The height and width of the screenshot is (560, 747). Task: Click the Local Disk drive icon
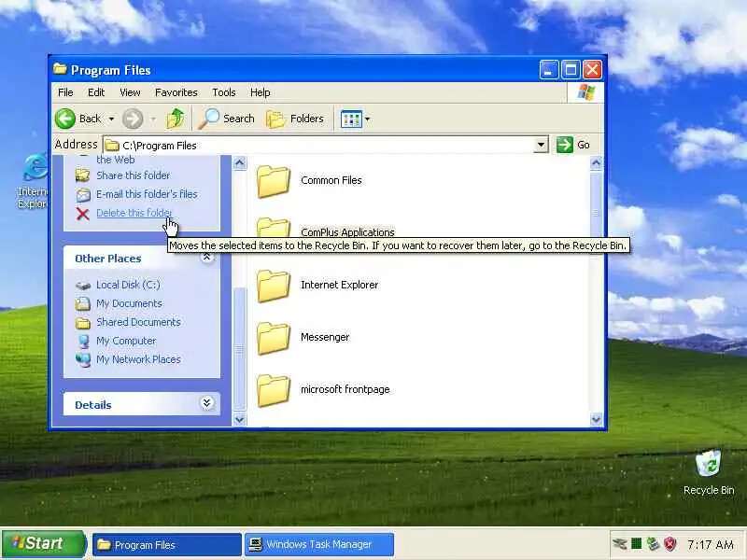83,286
